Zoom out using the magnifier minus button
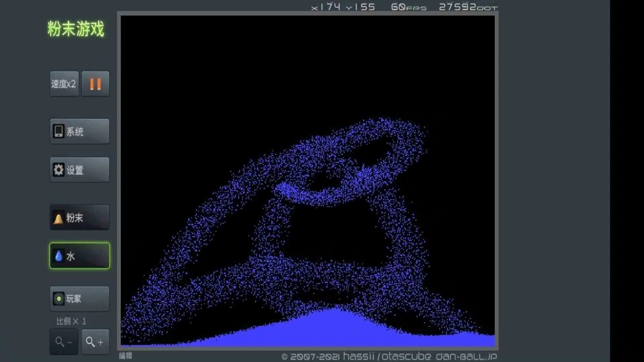Screen dimensions: 644x362 click(64, 342)
